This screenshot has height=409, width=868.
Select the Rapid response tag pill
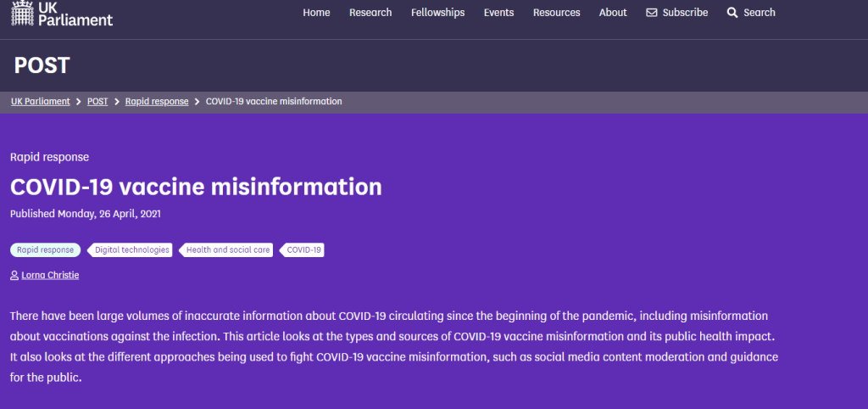coord(46,250)
